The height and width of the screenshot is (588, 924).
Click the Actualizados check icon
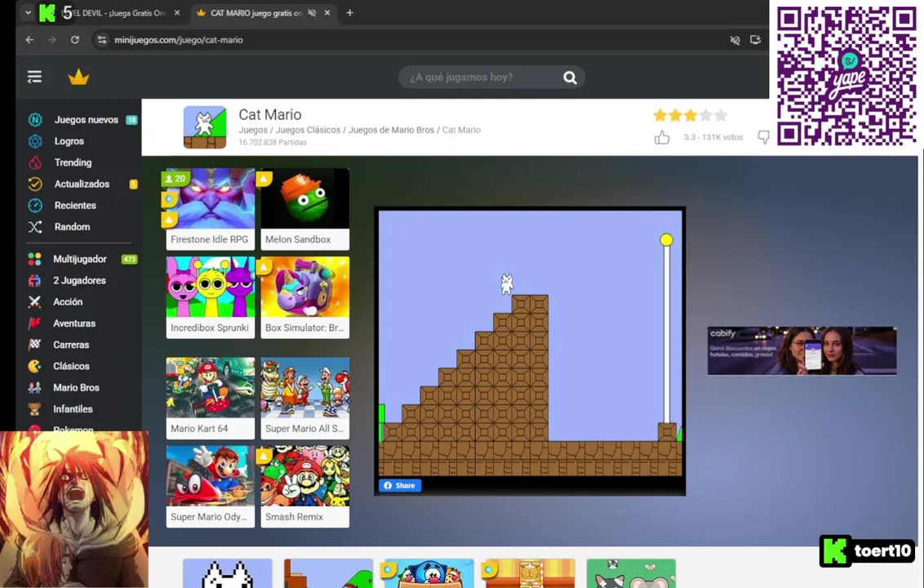click(35, 184)
